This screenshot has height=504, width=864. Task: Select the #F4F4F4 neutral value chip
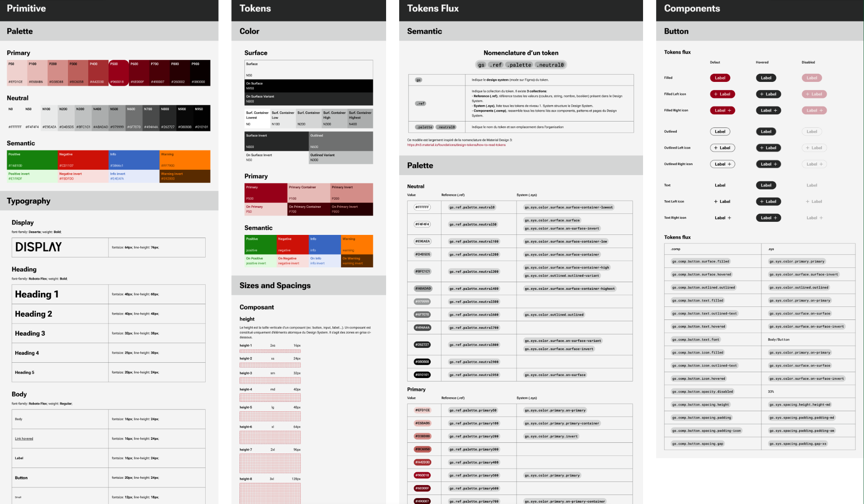pos(422,224)
